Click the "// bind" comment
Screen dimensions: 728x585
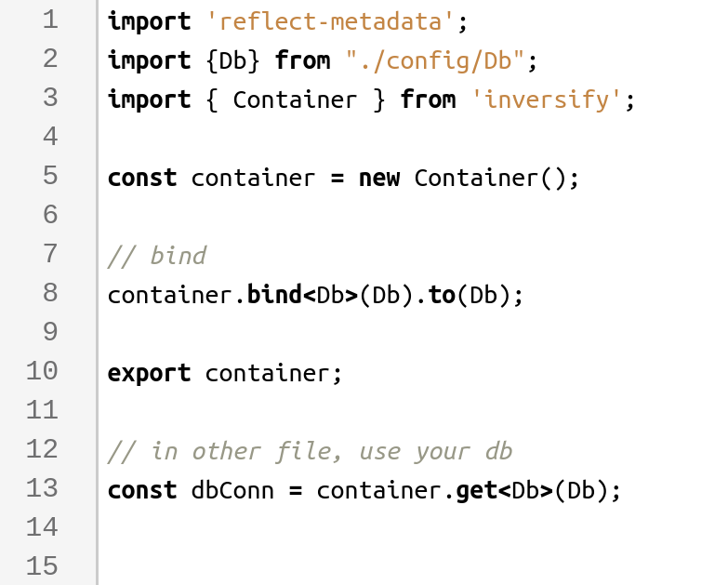[156, 255]
